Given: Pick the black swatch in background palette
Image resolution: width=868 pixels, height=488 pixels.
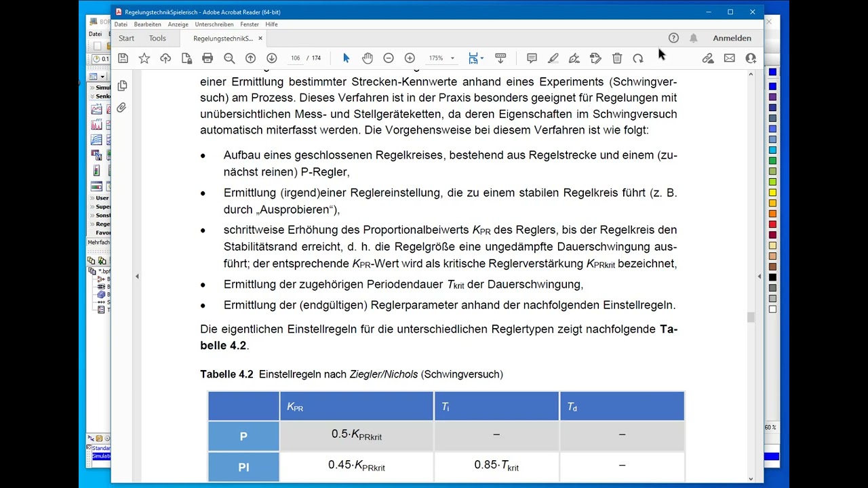Looking at the screenshot, I should pos(772,277).
